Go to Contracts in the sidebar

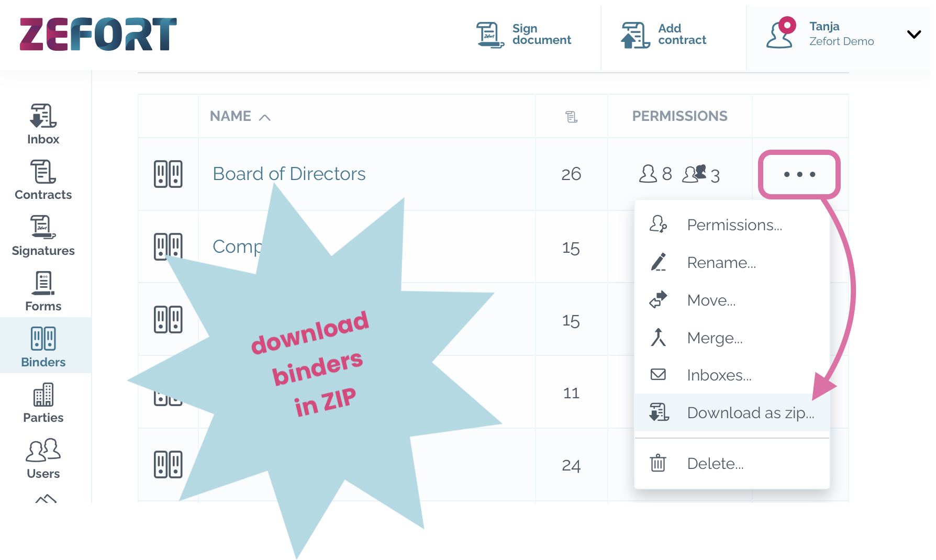click(43, 180)
